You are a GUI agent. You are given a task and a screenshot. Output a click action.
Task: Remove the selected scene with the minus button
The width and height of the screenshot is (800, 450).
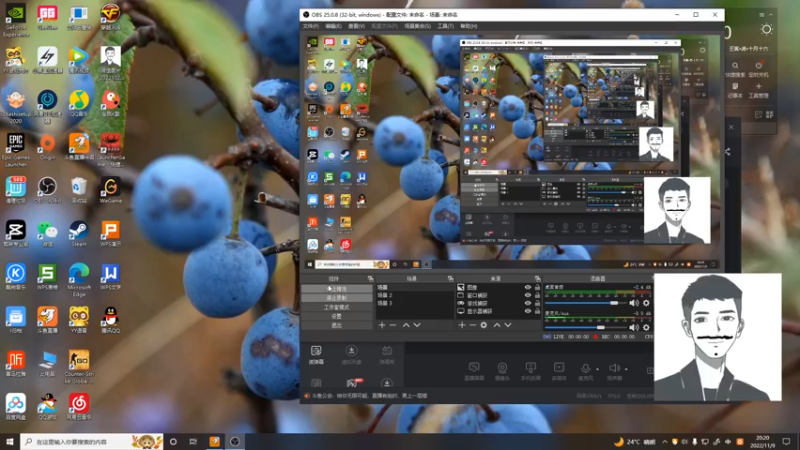tap(393, 325)
